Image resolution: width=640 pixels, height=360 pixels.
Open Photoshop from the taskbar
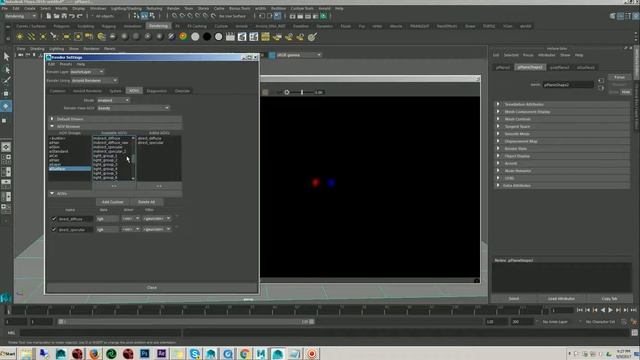[144, 353]
